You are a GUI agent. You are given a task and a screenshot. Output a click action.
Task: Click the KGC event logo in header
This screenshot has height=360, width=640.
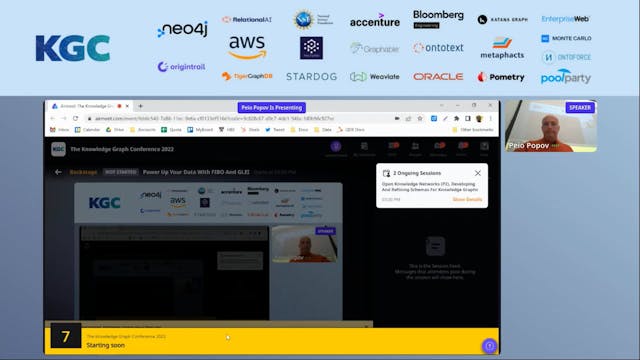pyautogui.click(x=58, y=149)
